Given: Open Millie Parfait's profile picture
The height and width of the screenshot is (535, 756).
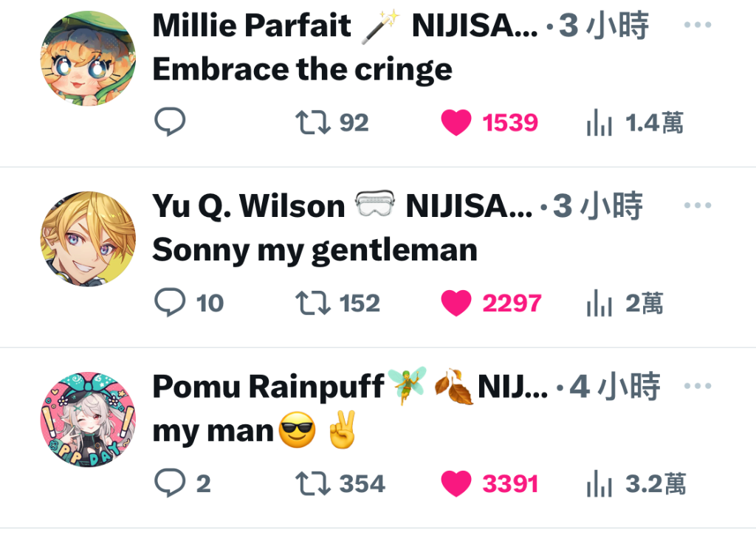Looking at the screenshot, I should click(x=88, y=59).
